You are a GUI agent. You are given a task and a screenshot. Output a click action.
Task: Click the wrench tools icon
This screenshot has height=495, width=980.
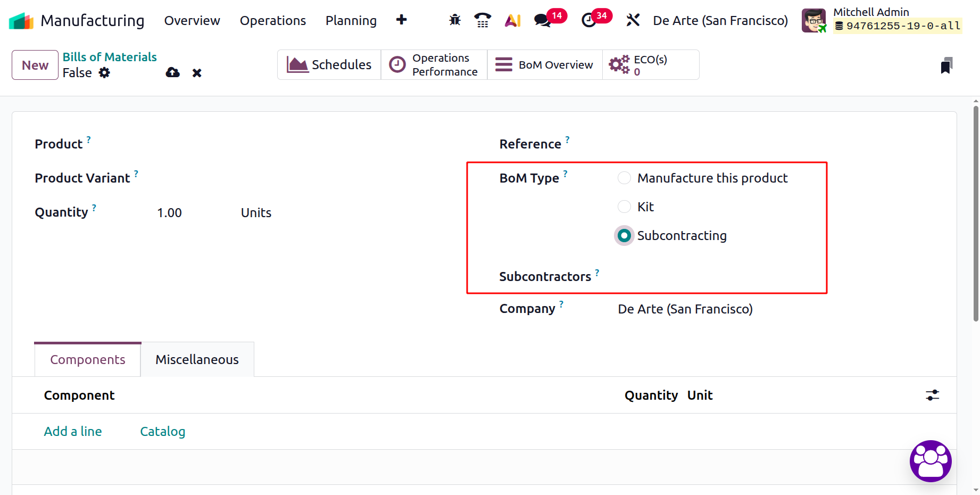coord(633,20)
